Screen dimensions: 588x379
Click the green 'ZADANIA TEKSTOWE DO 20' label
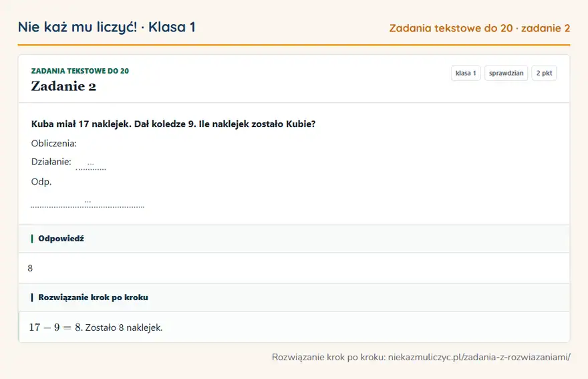pyautogui.click(x=80, y=71)
